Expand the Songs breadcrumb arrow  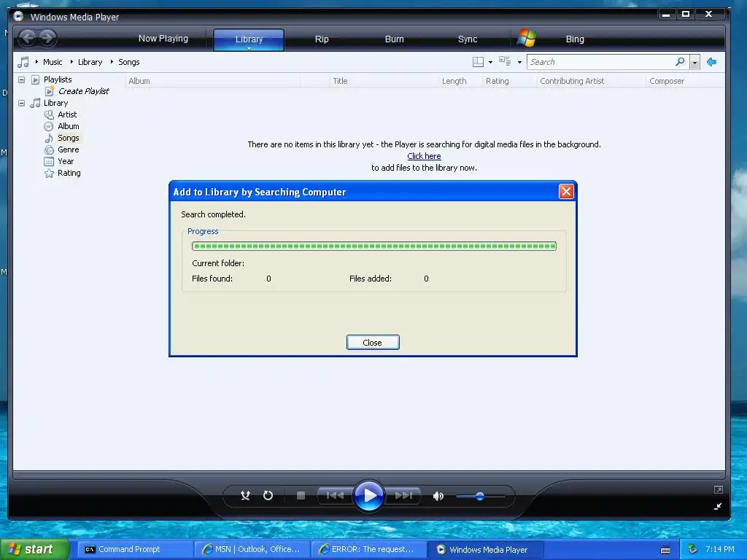coord(112,62)
